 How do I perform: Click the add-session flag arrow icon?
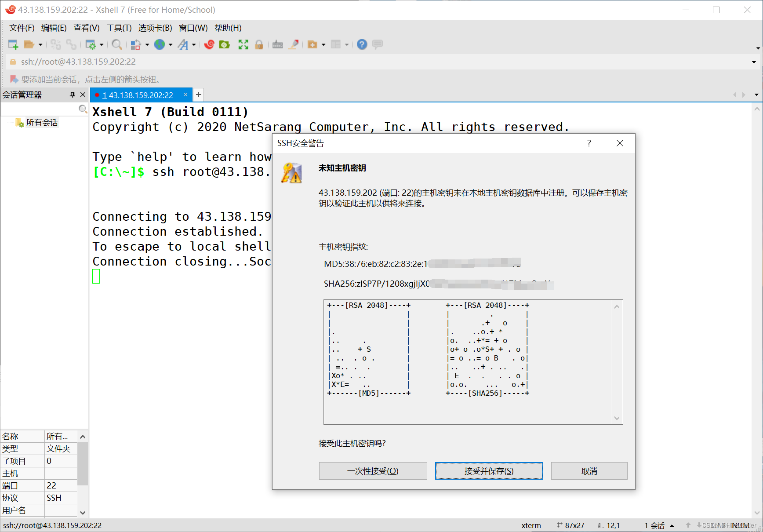click(x=14, y=79)
